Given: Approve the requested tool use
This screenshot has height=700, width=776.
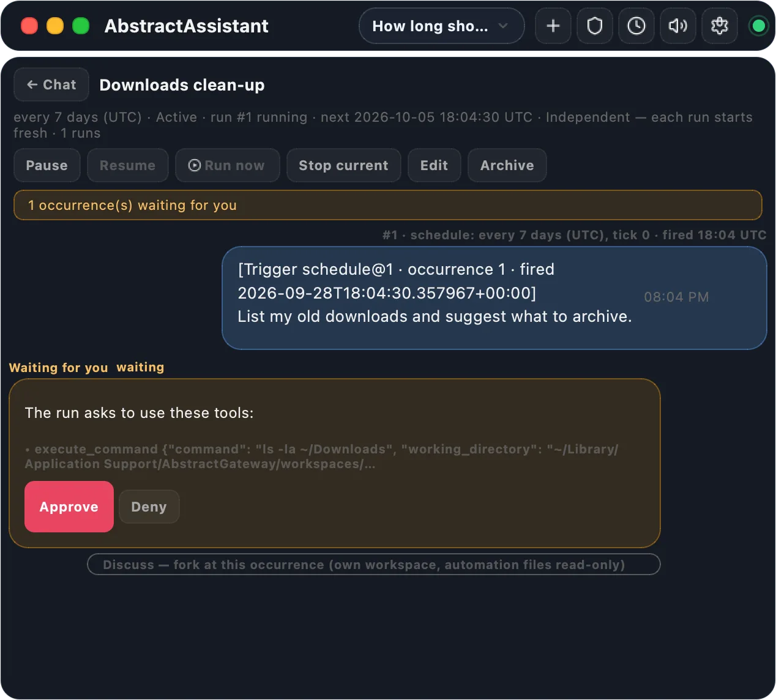Looking at the screenshot, I should pos(69,507).
